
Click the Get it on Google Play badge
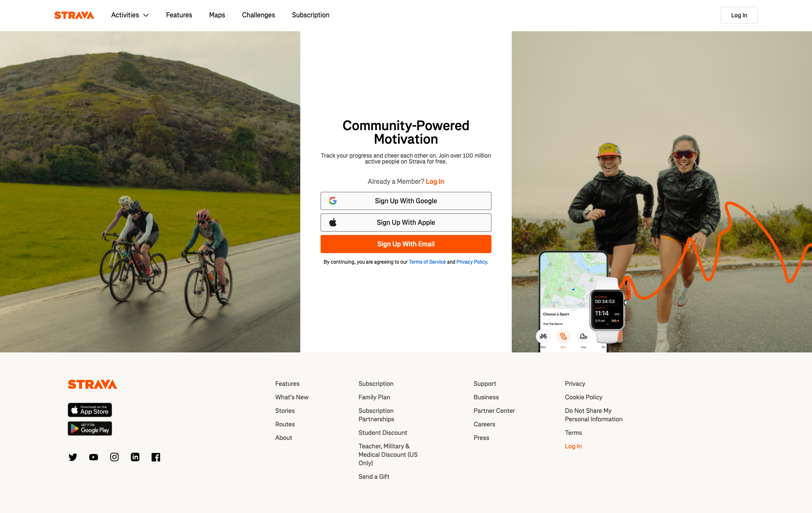pos(90,428)
